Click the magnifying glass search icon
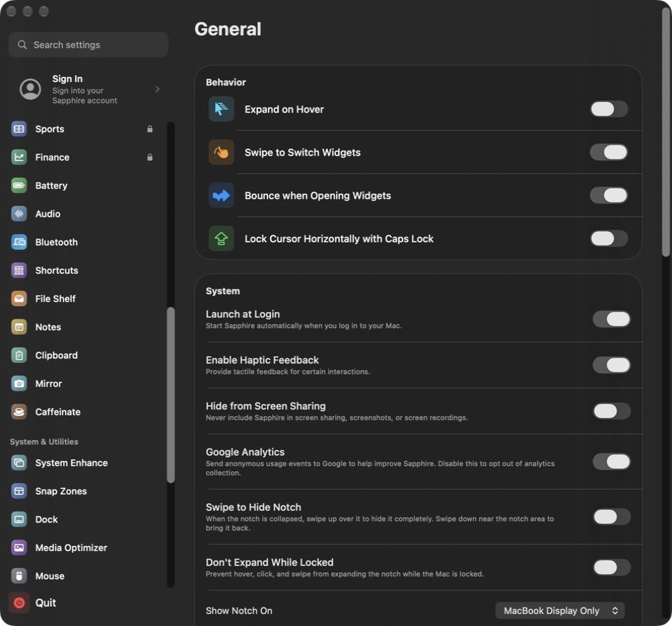This screenshot has width=672, height=626. pos(23,45)
